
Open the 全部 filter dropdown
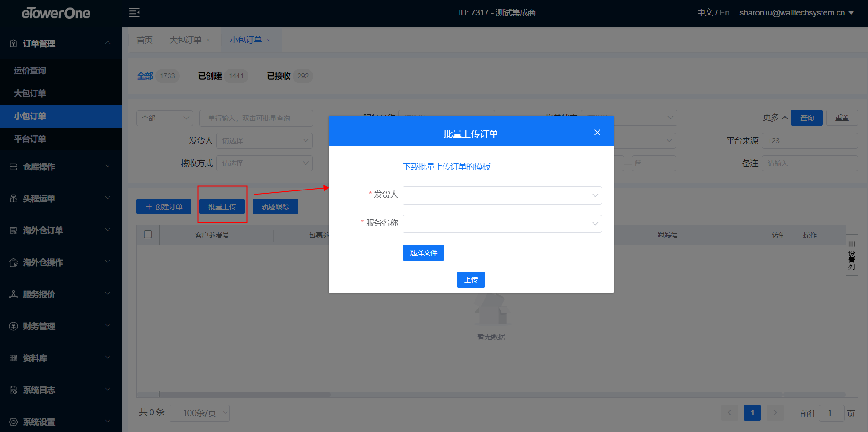click(165, 118)
